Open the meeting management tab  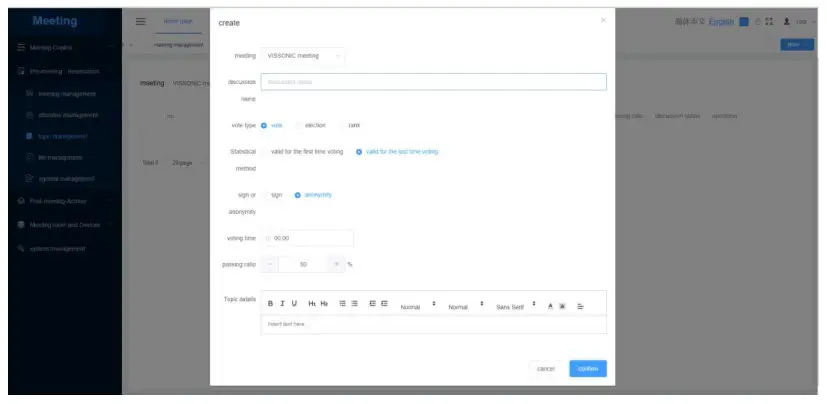[x=178, y=45]
